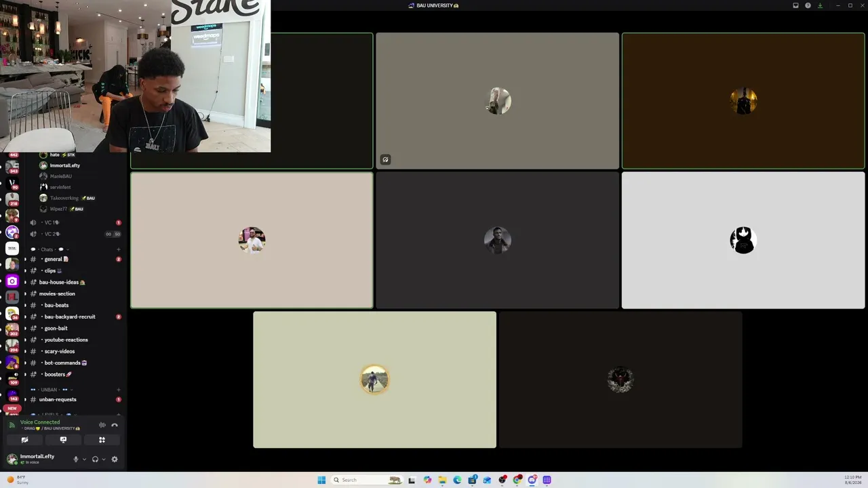The width and height of the screenshot is (868, 488).
Task: Mute the microphone in user panel
Action: (x=76, y=459)
